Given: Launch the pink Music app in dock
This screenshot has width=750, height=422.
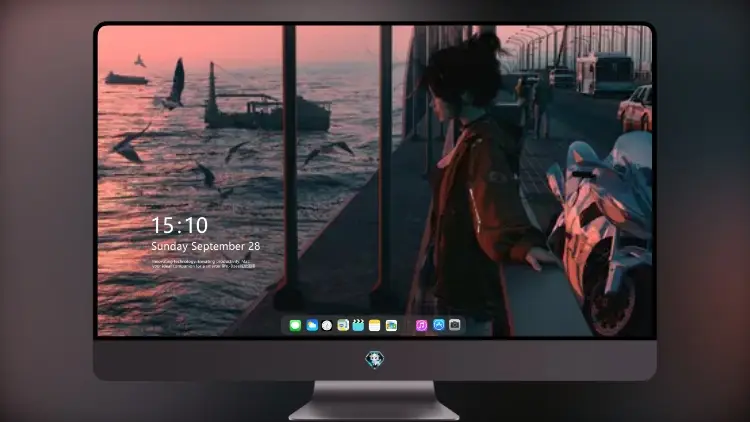Looking at the screenshot, I should coord(421,325).
